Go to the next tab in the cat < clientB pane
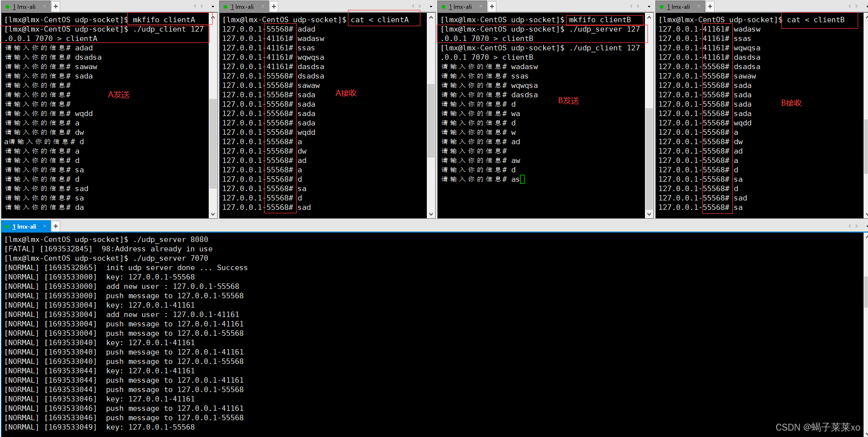 pos(856,6)
